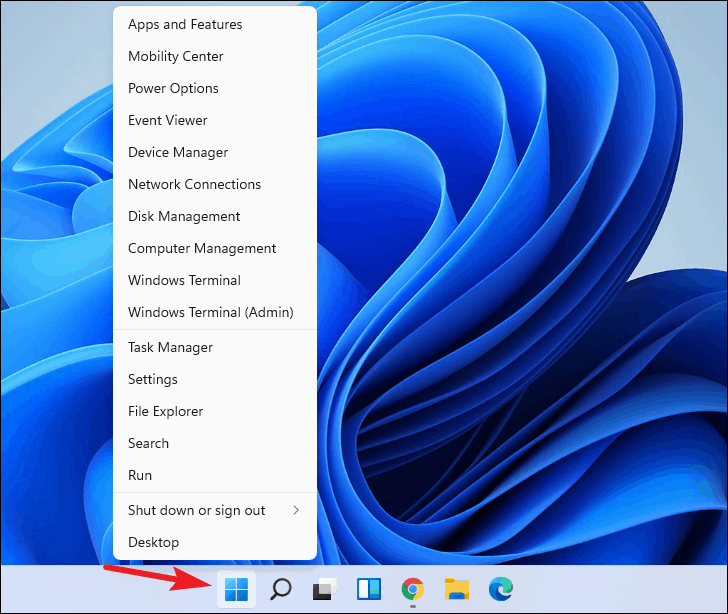Open File Explorer folder icon on taskbar
Screen dimensions: 728x614
click(457, 590)
